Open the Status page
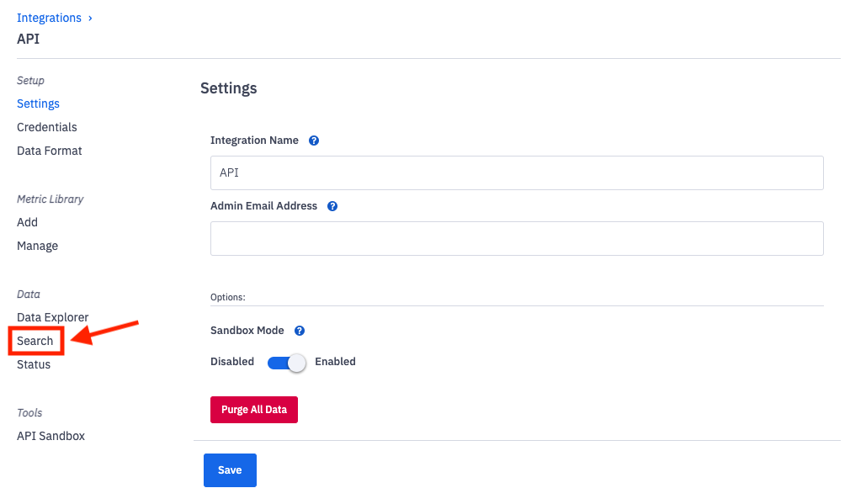The width and height of the screenshot is (850, 504). coord(34,364)
